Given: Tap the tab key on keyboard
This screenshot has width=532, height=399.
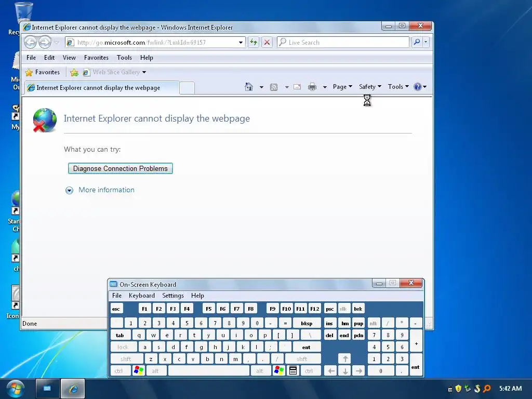Looking at the screenshot, I should click(x=120, y=335).
